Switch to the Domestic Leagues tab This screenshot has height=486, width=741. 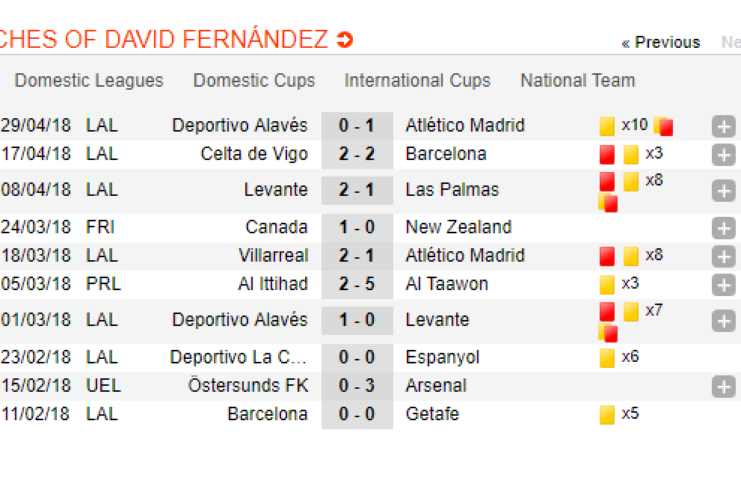click(89, 81)
